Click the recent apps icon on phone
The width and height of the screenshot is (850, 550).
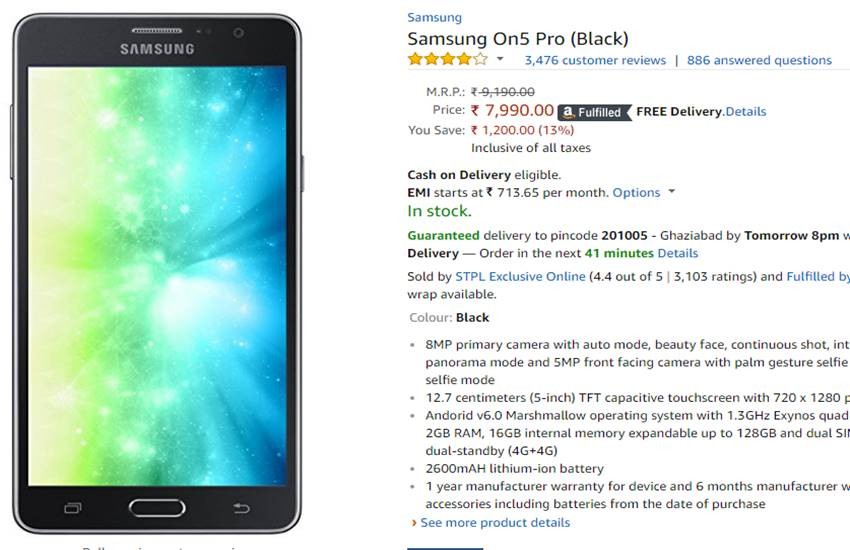(72, 508)
